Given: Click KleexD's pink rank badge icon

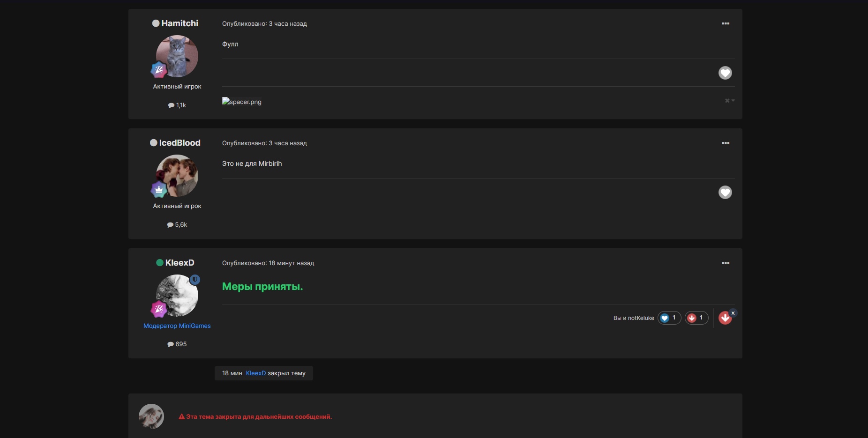Looking at the screenshot, I should point(159,309).
